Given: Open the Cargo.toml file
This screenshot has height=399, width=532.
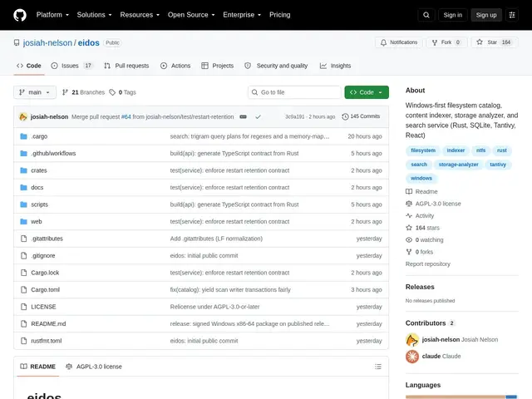Looking at the screenshot, I should (45, 290).
